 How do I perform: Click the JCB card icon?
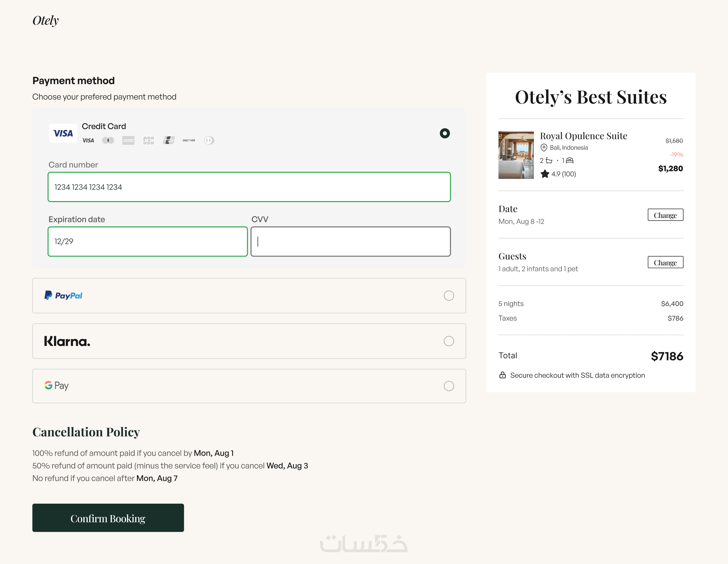(148, 140)
